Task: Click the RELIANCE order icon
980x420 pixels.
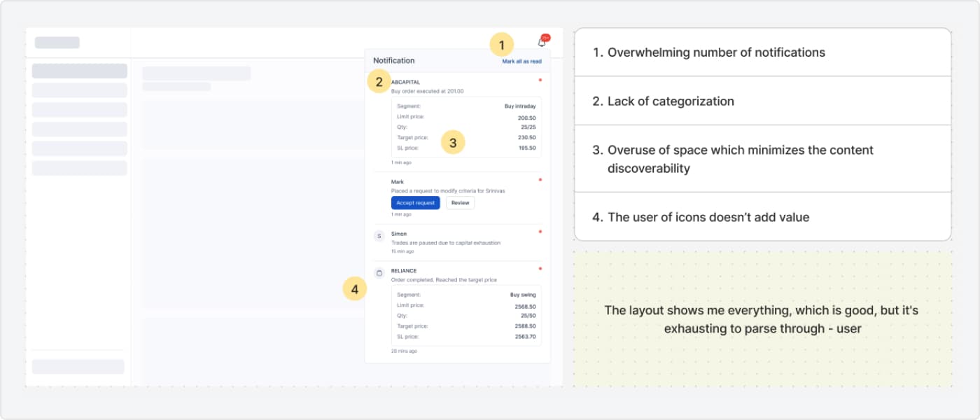Action: coord(379,273)
